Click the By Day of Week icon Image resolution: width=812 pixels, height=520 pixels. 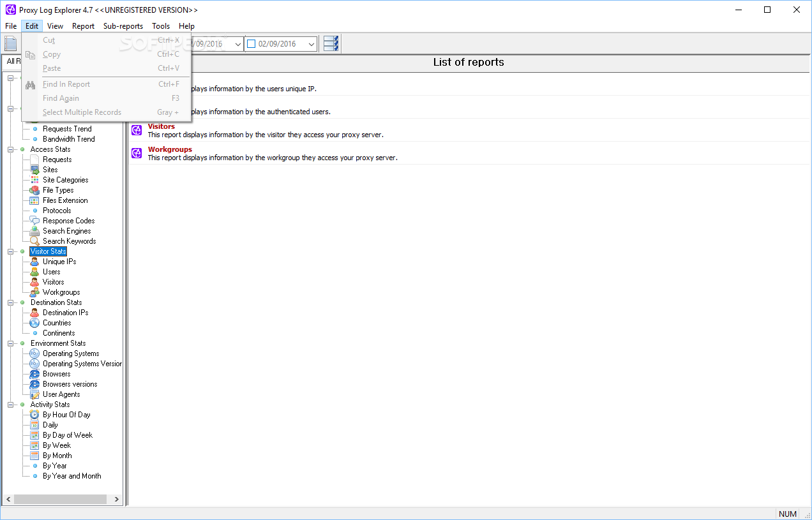tap(34, 435)
